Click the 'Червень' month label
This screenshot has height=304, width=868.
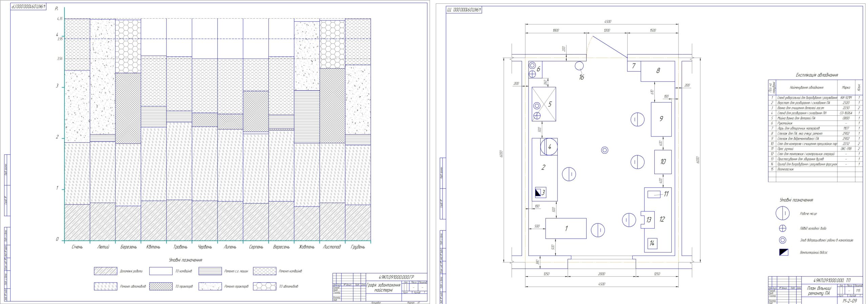205,247
